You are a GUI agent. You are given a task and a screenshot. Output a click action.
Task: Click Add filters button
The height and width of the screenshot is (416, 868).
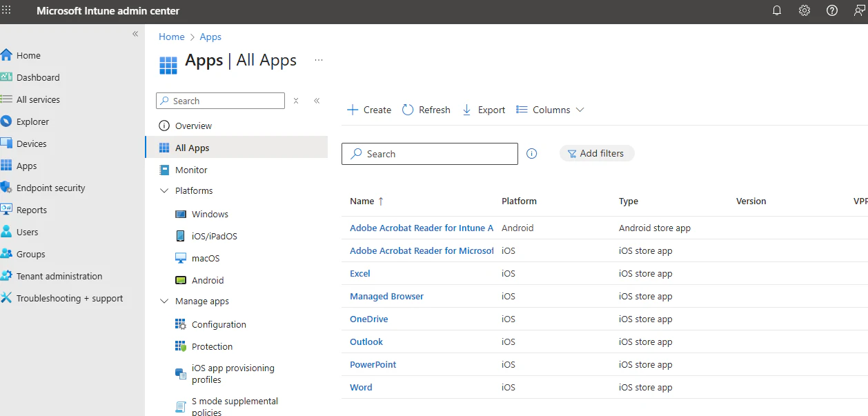pos(597,153)
